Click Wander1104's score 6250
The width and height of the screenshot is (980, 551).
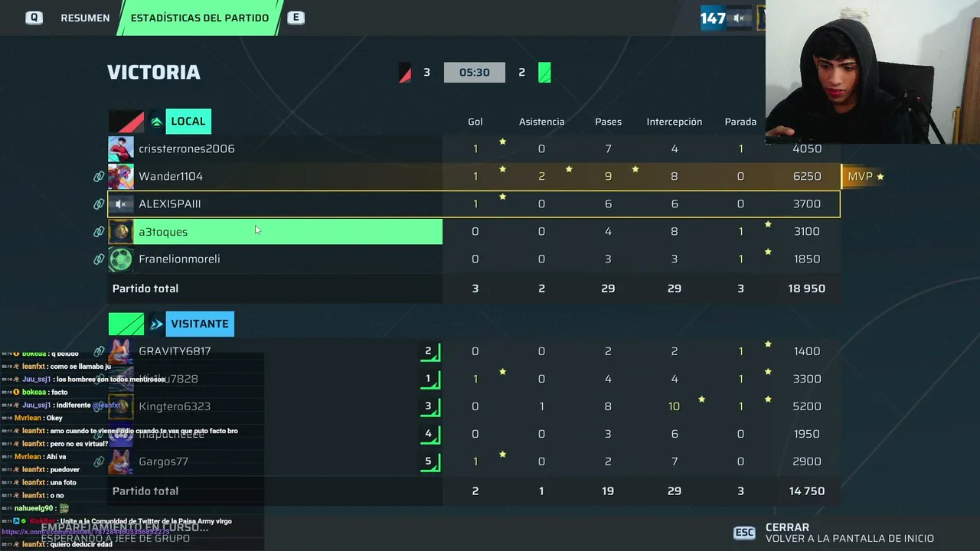(x=807, y=176)
